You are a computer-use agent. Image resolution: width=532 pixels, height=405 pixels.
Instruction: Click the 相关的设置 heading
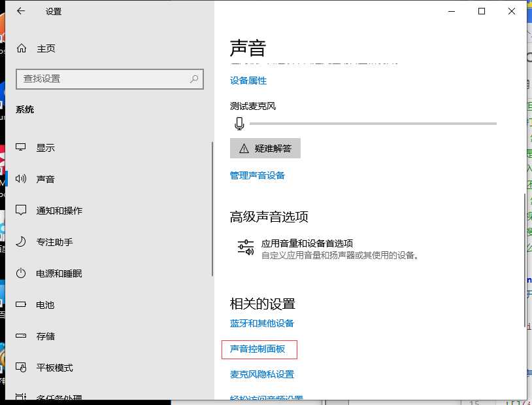tap(262, 304)
